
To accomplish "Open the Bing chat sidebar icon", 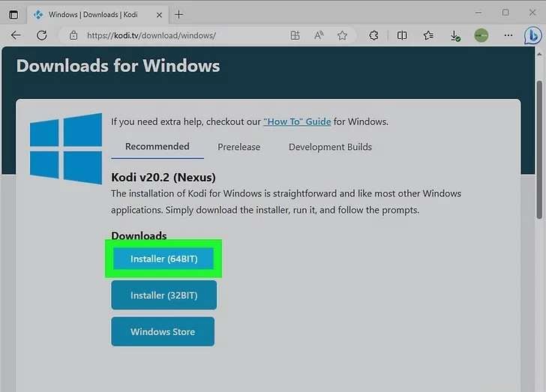I will tap(532, 35).
